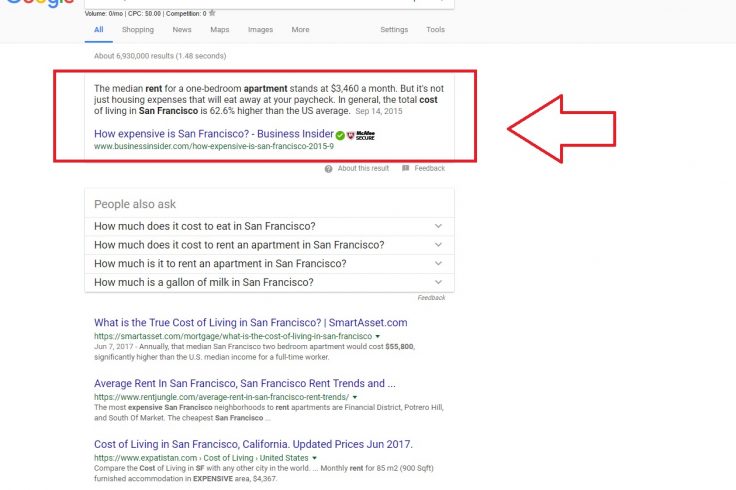The image size is (736, 490).
Task: Click the star icon beside Competition value
Action: [x=212, y=13]
